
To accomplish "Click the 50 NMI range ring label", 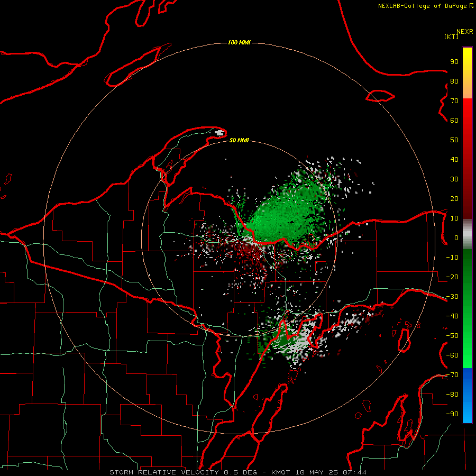I will (x=239, y=140).
